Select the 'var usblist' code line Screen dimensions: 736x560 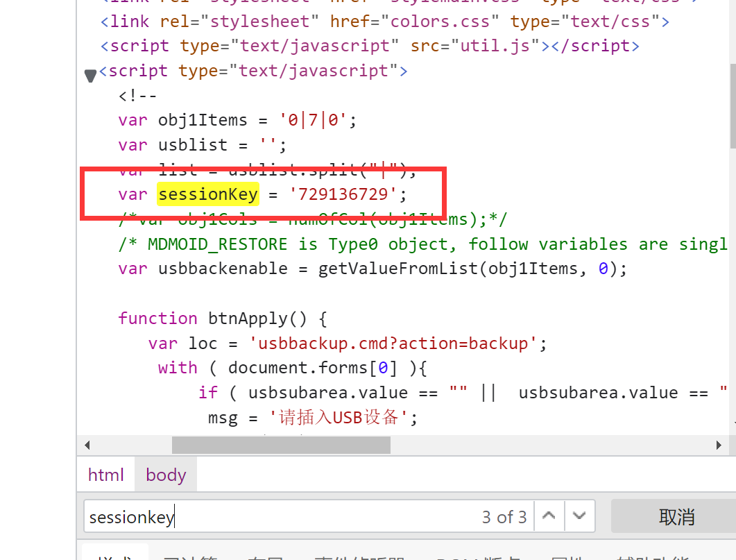202,145
